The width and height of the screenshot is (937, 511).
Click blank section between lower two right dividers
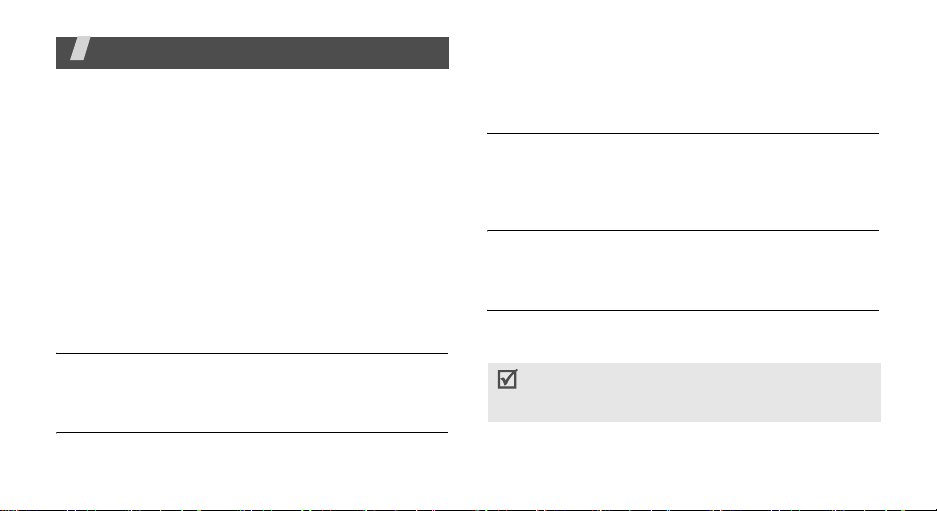(x=683, y=270)
